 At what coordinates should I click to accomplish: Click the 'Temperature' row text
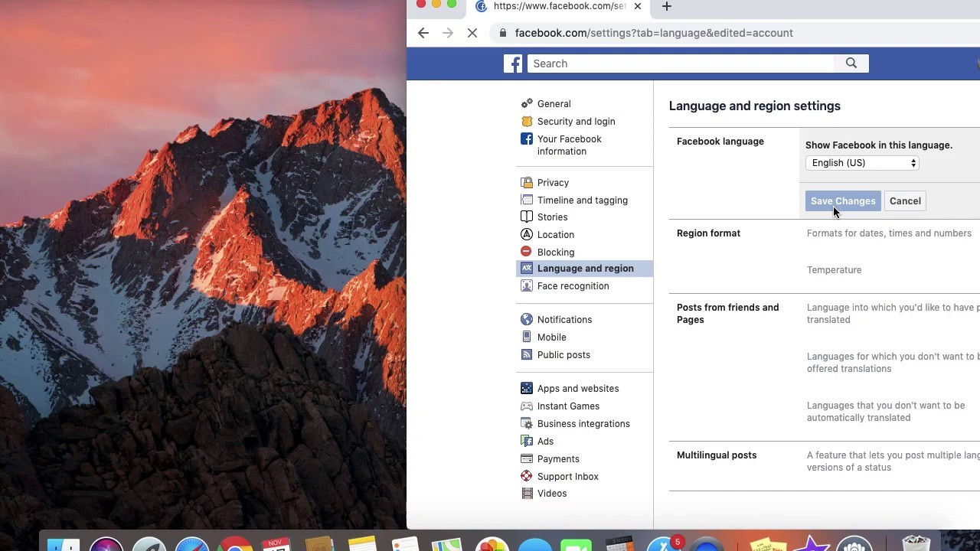[834, 270]
